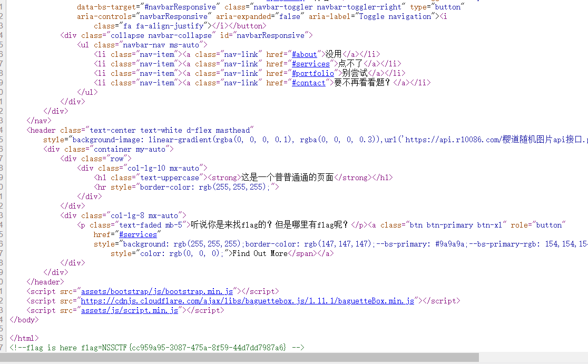Click the 'btn btn-primary btn-xl' class value
The height and width of the screenshot is (364, 588).
click(456, 225)
